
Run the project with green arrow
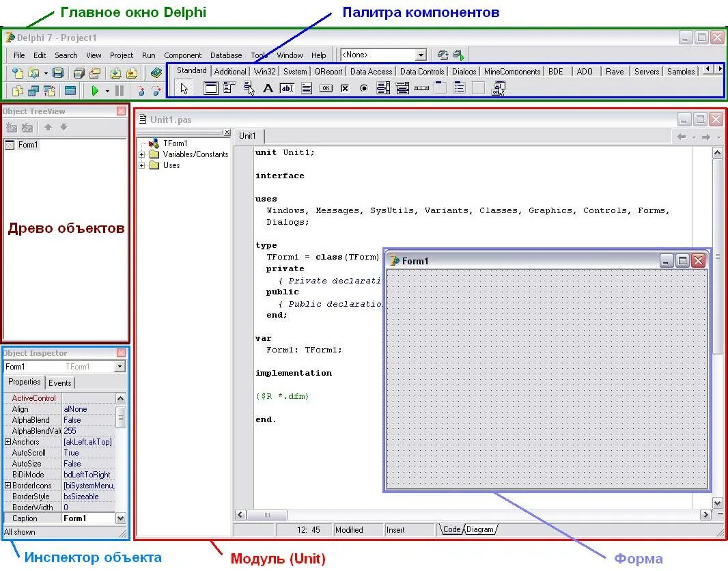[95, 91]
